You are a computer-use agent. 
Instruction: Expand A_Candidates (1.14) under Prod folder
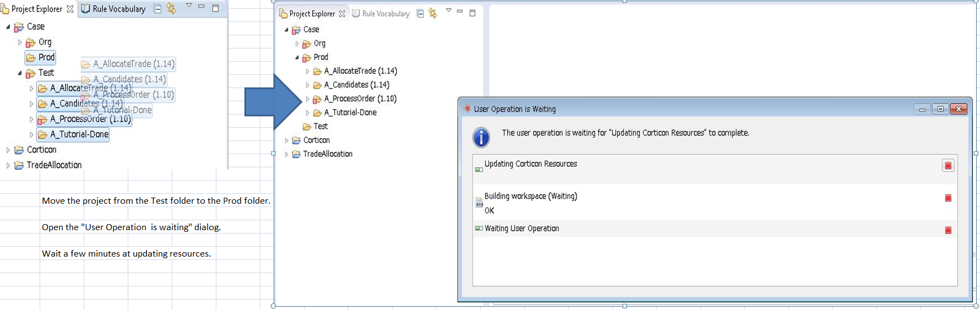pos(307,85)
